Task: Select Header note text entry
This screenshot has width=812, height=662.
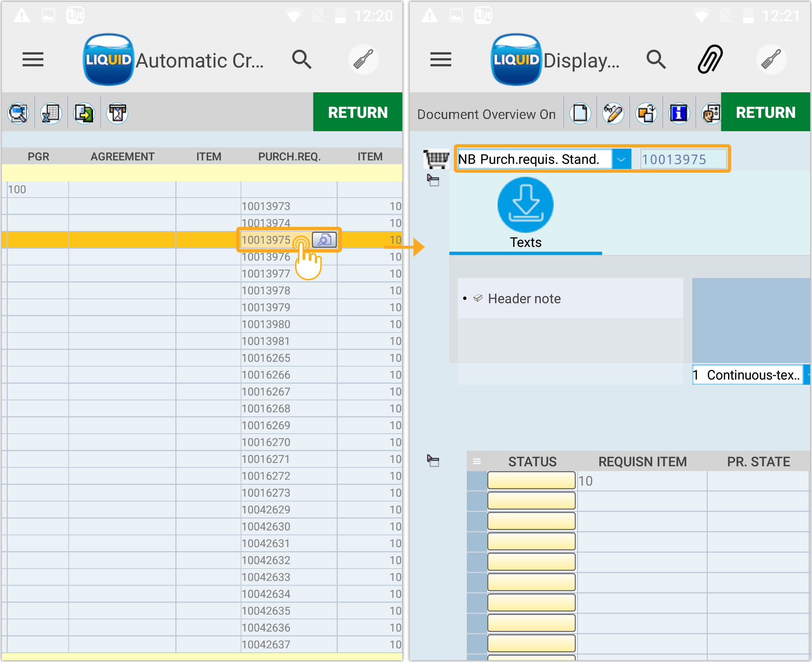Action: [524, 299]
